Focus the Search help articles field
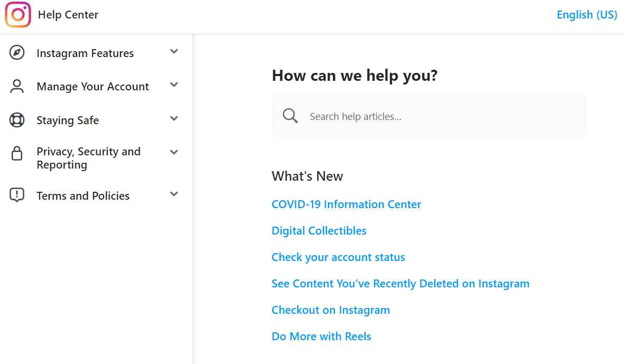Viewport: 623px width, 364px height. coord(429,116)
